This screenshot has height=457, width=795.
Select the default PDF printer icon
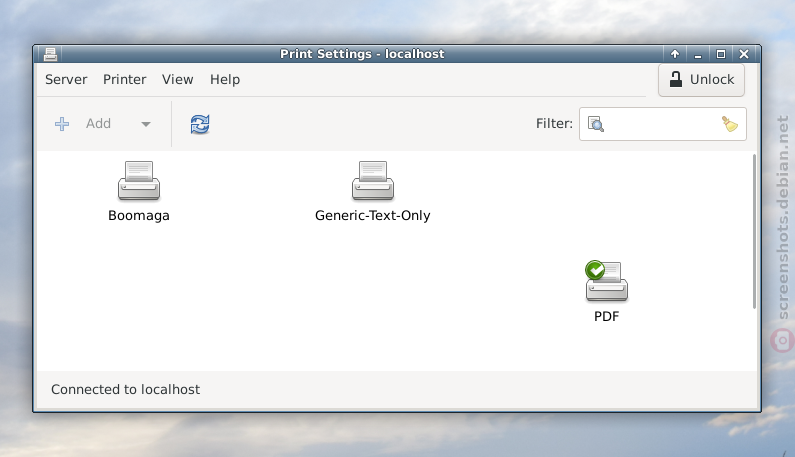pyautogui.click(x=606, y=282)
